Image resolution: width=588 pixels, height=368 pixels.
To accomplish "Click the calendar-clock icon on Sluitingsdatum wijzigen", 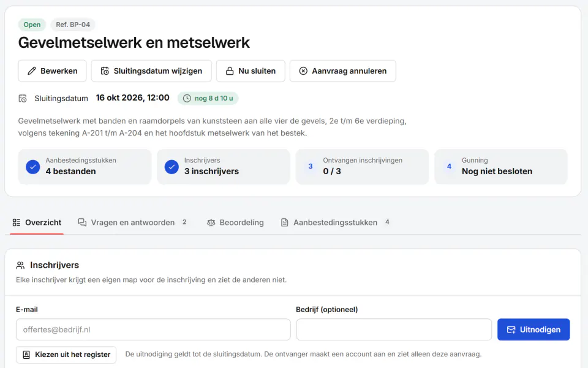I will 105,71.
